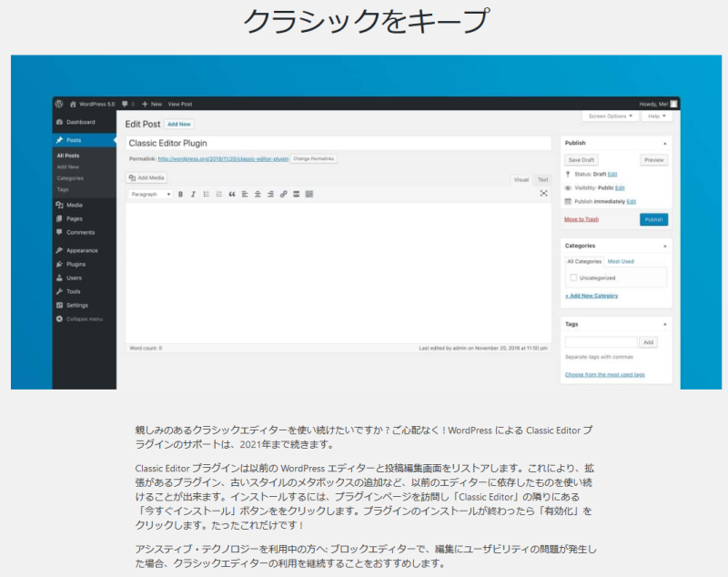Click the home icon beside WordPress 5.0
Viewport: 728px width, 577px height.
tap(73, 104)
